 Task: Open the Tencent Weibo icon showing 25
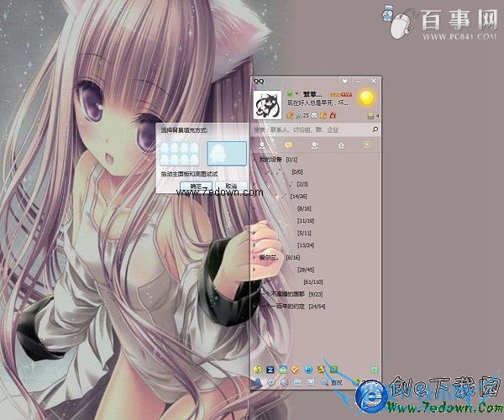(x=299, y=115)
